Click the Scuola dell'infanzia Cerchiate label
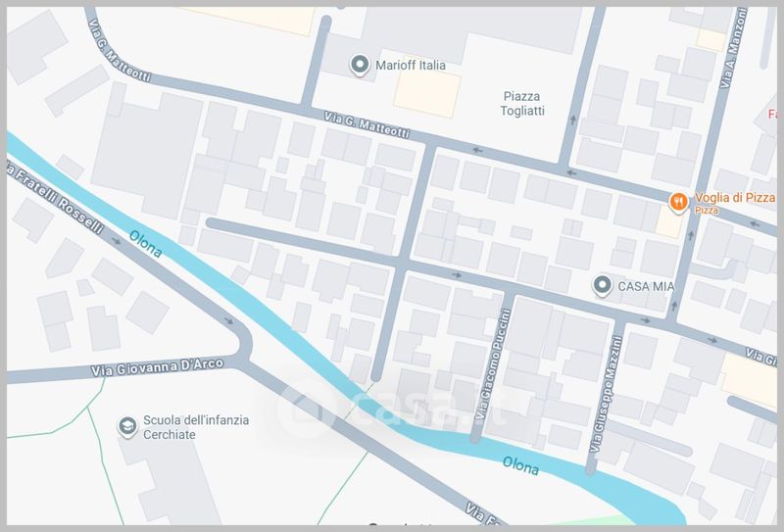The width and height of the screenshot is (784, 532). click(x=196, y=427)
